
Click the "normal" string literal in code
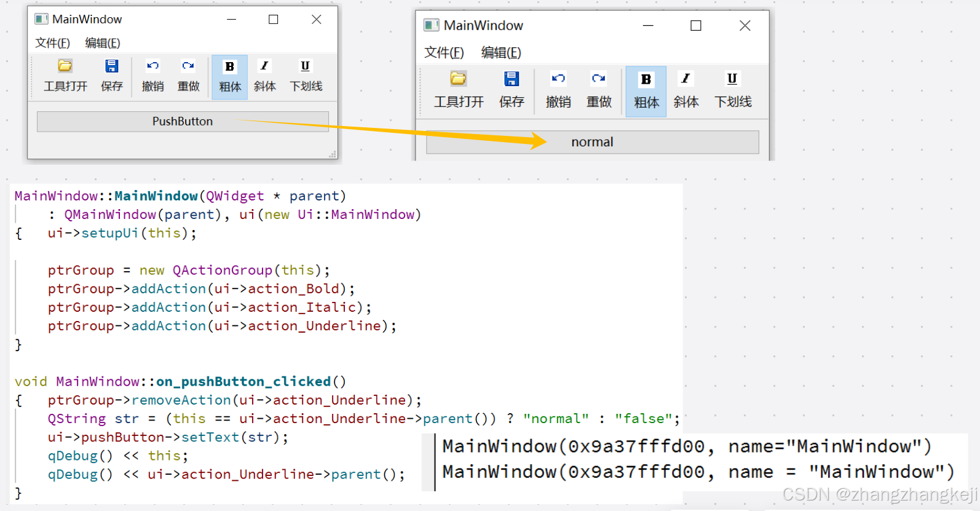coord(556,418)
